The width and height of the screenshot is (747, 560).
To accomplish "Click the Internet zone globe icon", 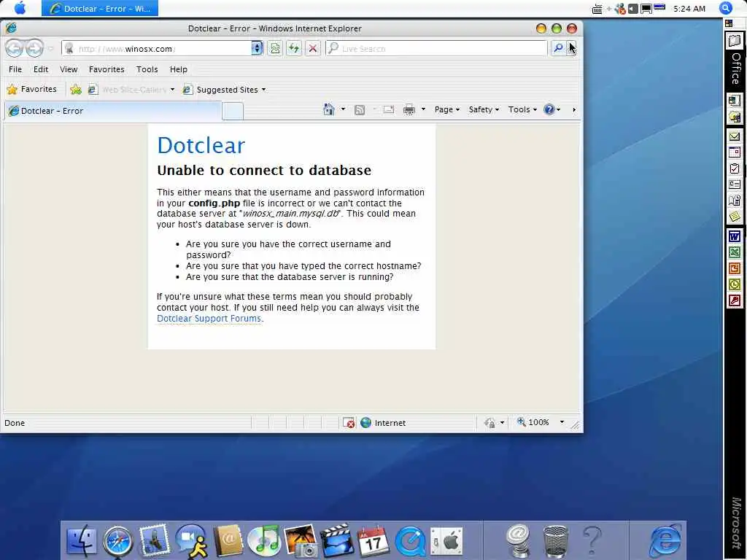I will tap(366, 422).
